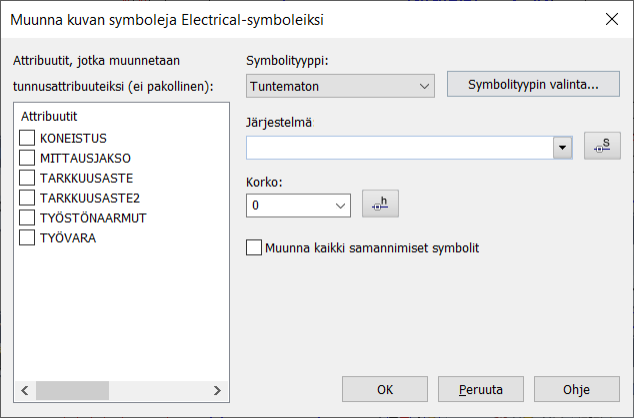634x418 pixels.
Task: Click into the Järjestelmä text field
Action: 400,148
